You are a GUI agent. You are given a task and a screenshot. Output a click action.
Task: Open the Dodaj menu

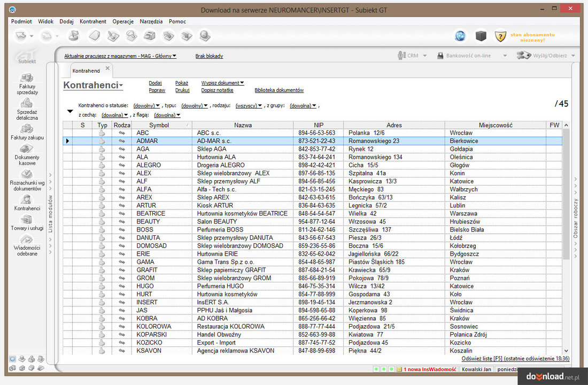click(x=66, y=21)
